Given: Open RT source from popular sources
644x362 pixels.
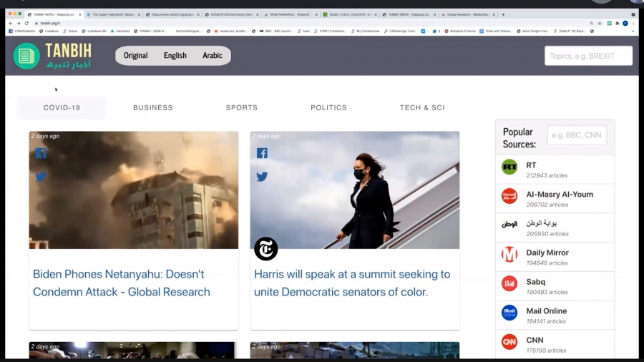Looking at the screenshot, I should tap(509, 168).
